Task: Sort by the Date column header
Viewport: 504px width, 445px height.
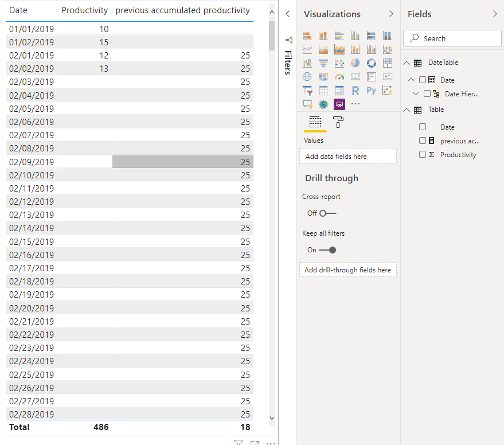Action: (18, 10)
